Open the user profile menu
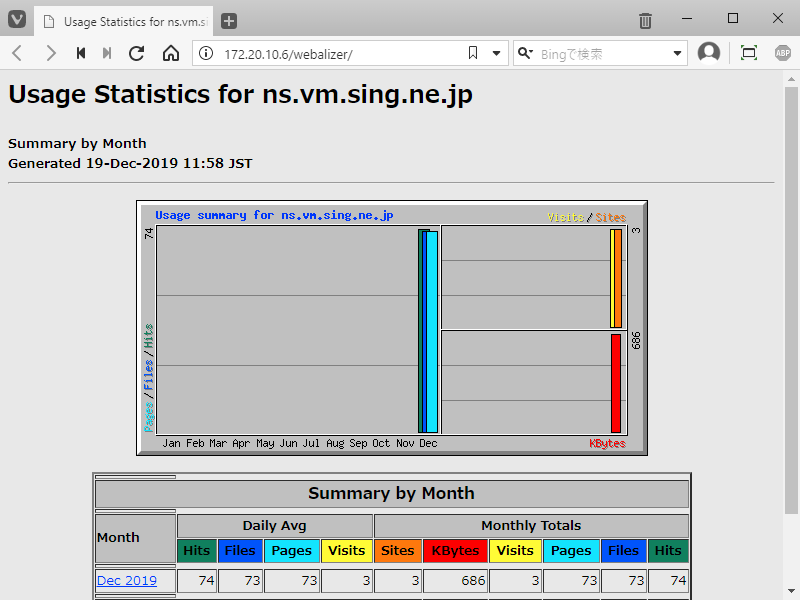Screen dimensions: 800x600 [709, 53]
